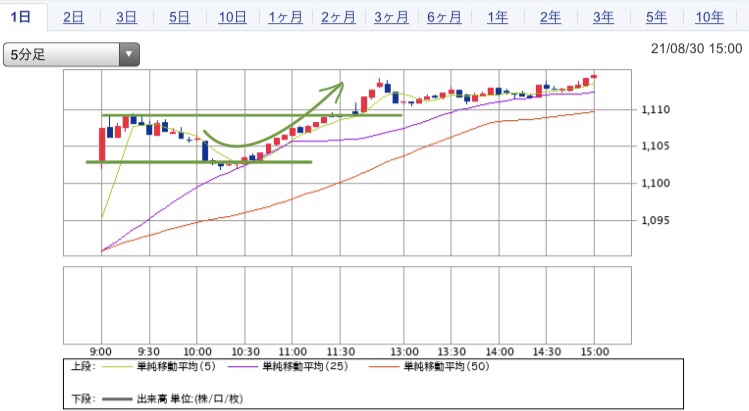Image resolution: width=749 pixels, height=411 pixels.
Task: Click the 15:00 time axis label
Action: (x=595, y=352)
